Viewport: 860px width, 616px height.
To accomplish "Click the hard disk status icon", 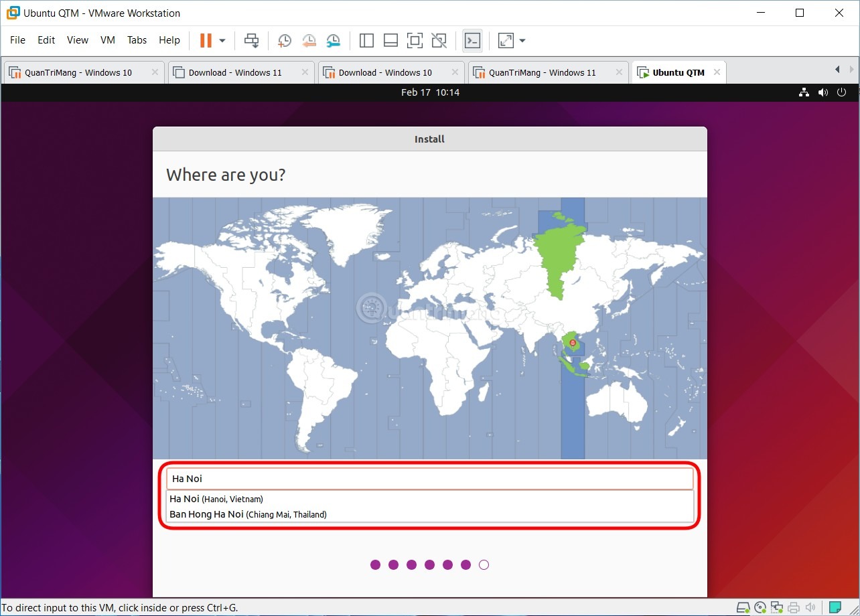I will 743,608.
